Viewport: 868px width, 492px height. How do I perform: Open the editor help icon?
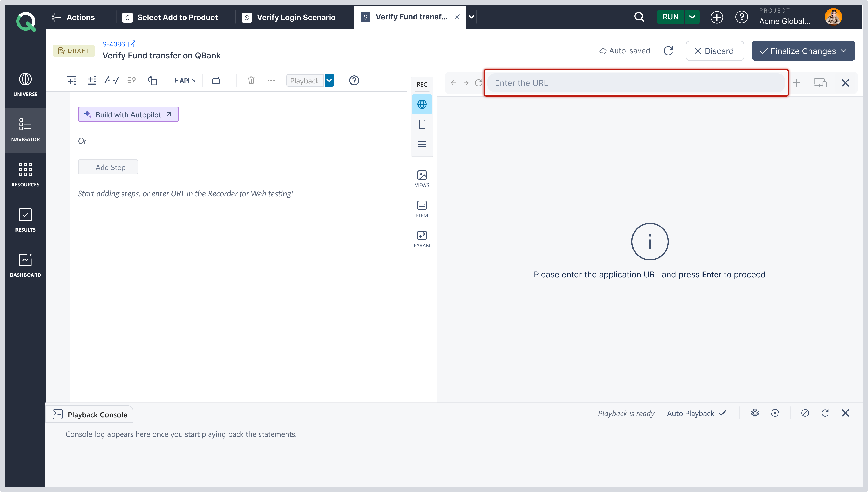click(354, 80)
